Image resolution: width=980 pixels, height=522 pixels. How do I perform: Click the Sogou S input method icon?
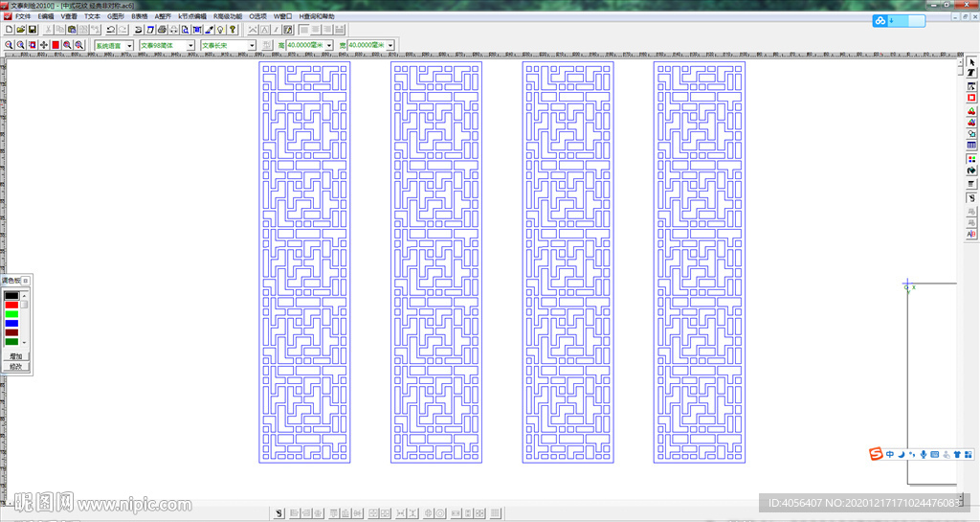pyautogui.click(x=877, y=453)
